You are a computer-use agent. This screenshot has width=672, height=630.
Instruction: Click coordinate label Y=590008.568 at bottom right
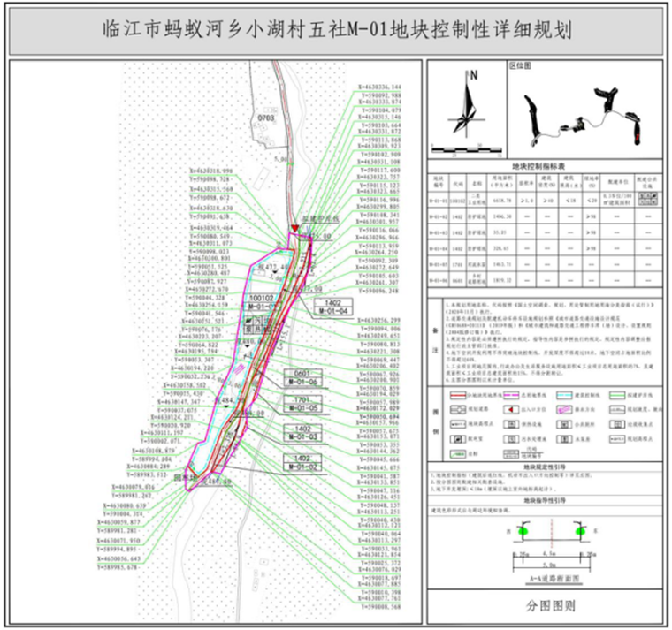coord(380,607)
